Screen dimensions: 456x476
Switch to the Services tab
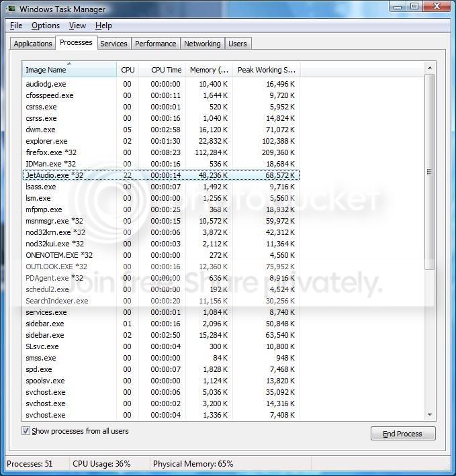[113, 44]
